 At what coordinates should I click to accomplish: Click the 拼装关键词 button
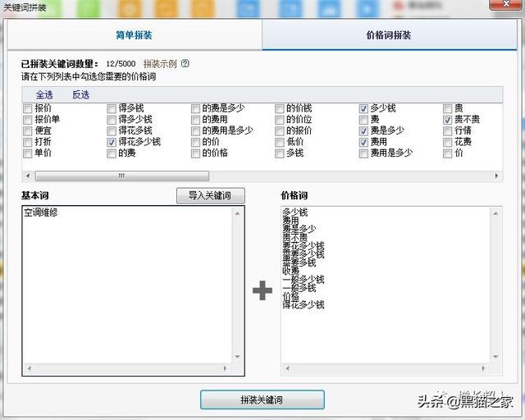[x=262, y=399]
